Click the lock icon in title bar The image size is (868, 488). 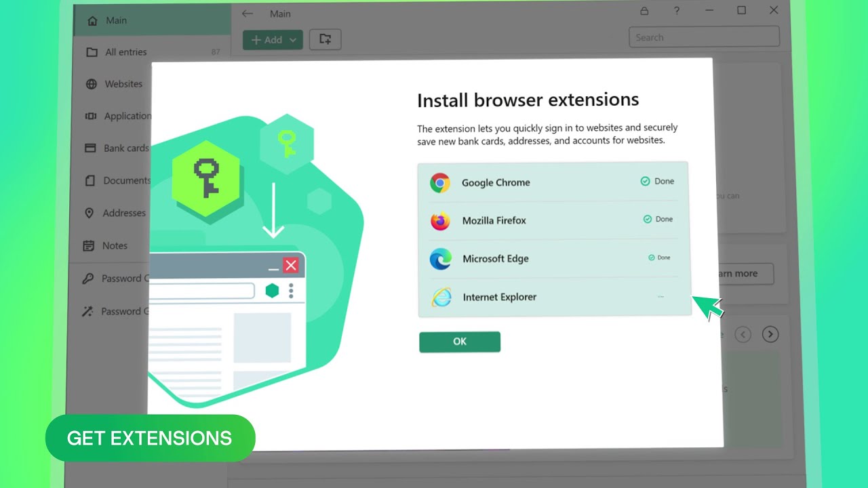644,11
